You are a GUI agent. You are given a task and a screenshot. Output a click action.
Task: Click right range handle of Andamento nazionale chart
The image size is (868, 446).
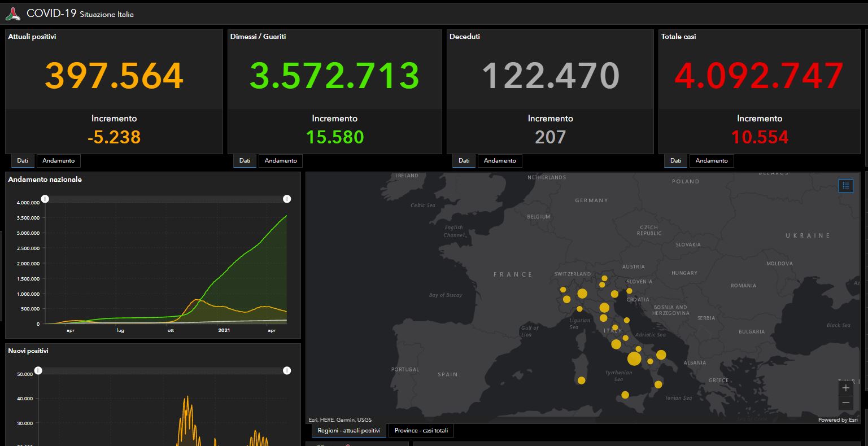point(287,199)
